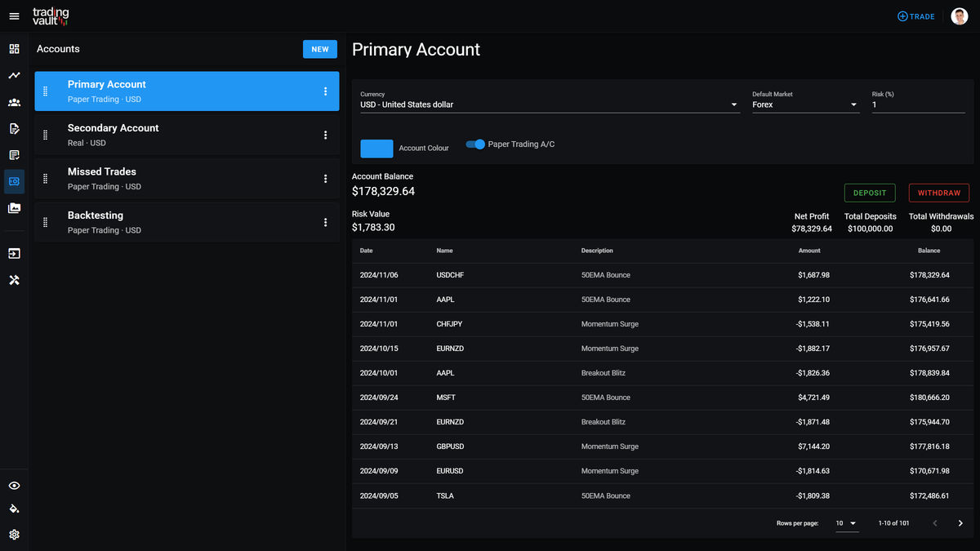Open options menu for Backtesting account
The image size is (980, 551).
326,222
